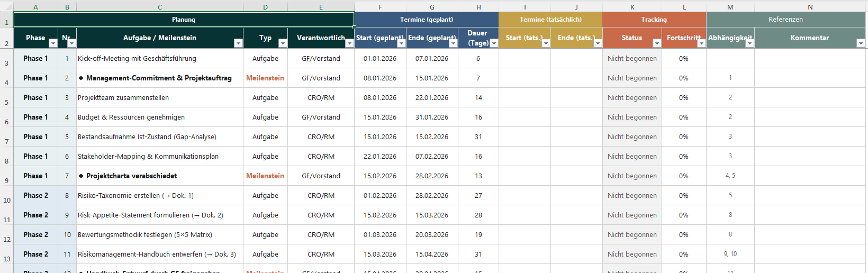Open the Phase column filter dropdown
The width and height of the screenshot is (868, 273).
click(x=53, y=43)
